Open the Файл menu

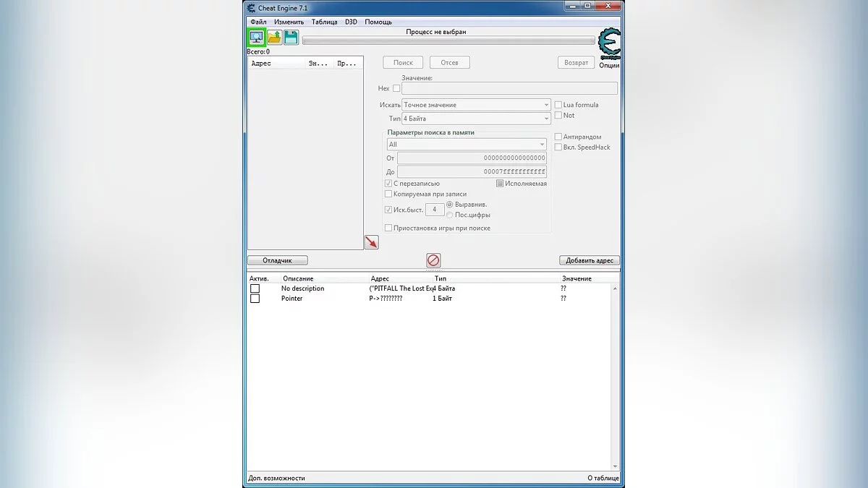[x=258, y=22]
